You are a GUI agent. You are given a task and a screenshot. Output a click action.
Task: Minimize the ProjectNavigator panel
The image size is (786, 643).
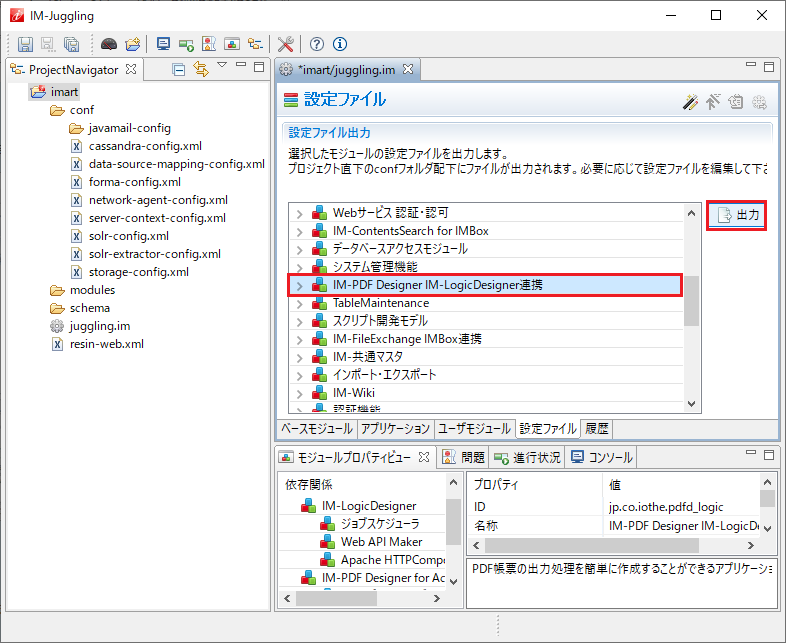(x=241, y=64)
